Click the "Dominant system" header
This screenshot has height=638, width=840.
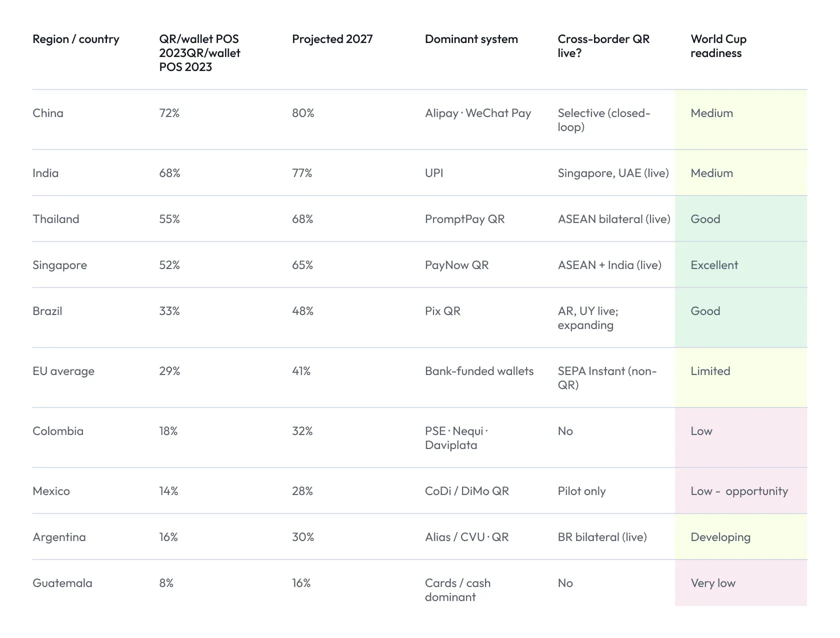[x=471, y=39]
